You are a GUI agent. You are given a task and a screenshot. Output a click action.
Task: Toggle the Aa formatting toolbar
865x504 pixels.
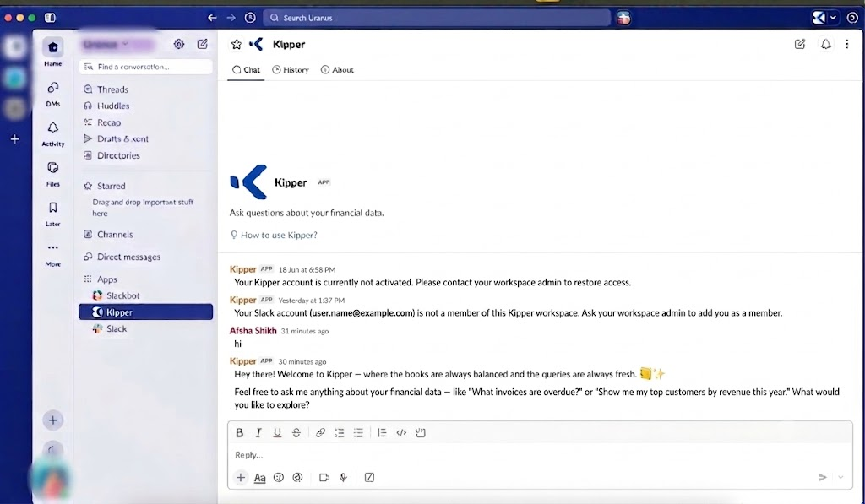point(260,478)
